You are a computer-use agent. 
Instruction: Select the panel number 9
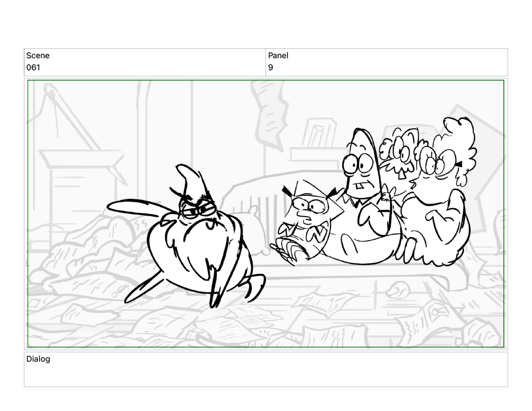pos(271,68)
